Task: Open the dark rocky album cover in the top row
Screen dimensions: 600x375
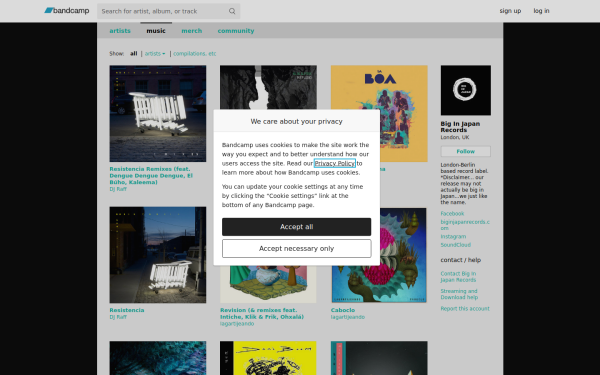Action: [268, 87]
